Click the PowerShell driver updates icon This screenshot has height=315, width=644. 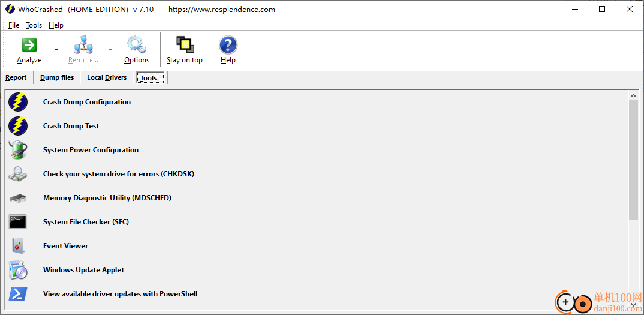(x=18, y=294)
